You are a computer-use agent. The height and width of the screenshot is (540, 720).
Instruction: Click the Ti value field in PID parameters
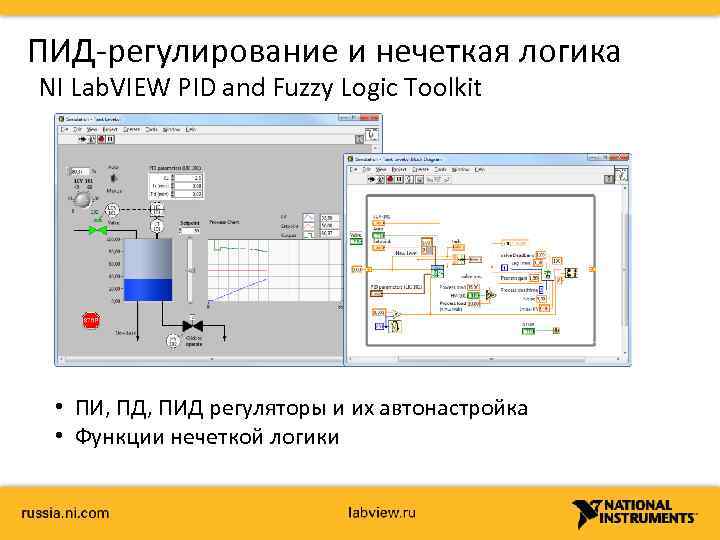click(x=189, y=186)
